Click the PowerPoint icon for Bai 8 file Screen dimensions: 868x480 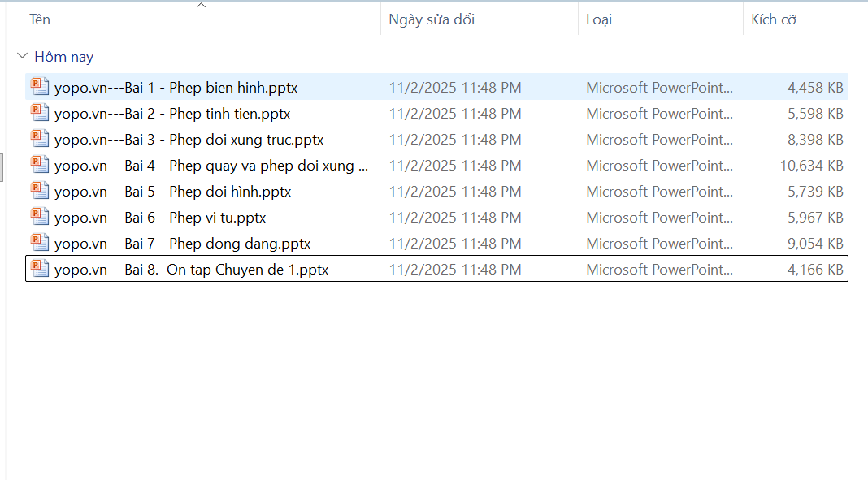[40, 269]
